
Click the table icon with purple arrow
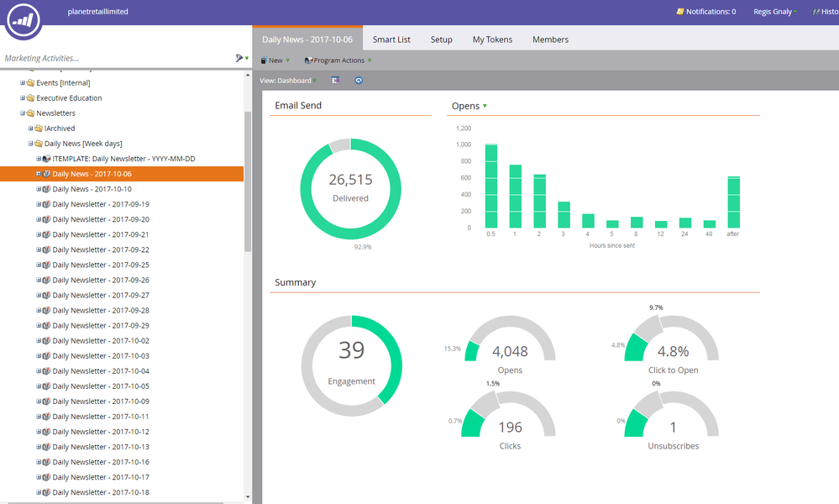point(335,81)
